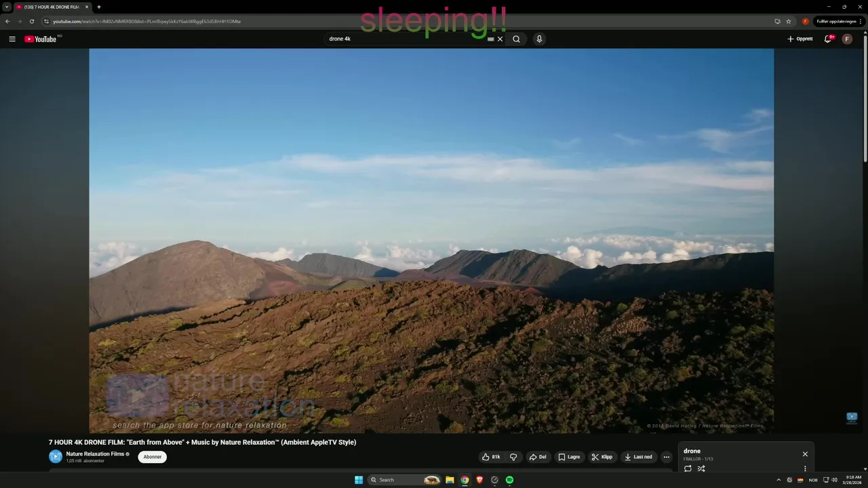This screenshot has width=868, height=488.
Task: Reload the page
Action: point(31,21)
